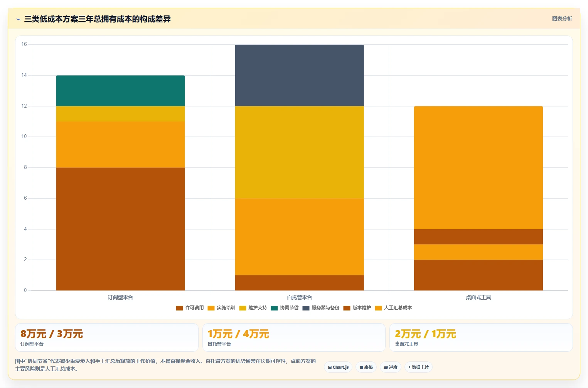Select the dark slate 服务器与备份 bar segment
This screenshot has width=588, height=388.
coord(299,76)
